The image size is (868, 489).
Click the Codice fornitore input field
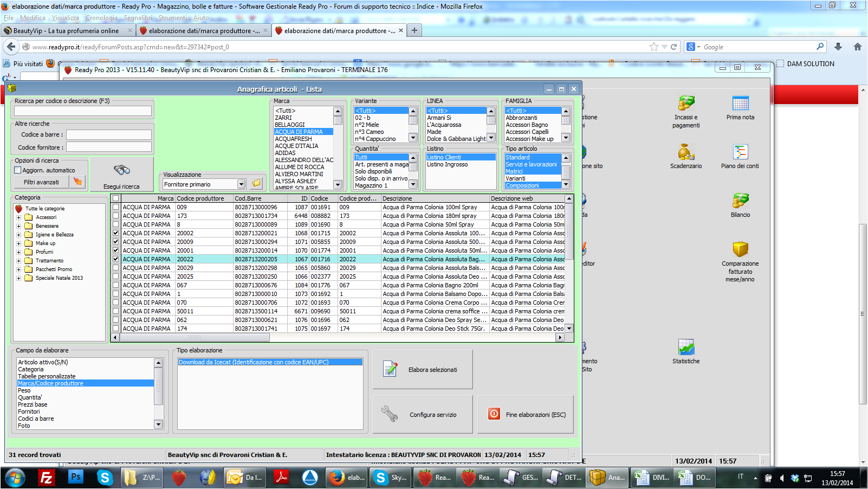(108, 147)
